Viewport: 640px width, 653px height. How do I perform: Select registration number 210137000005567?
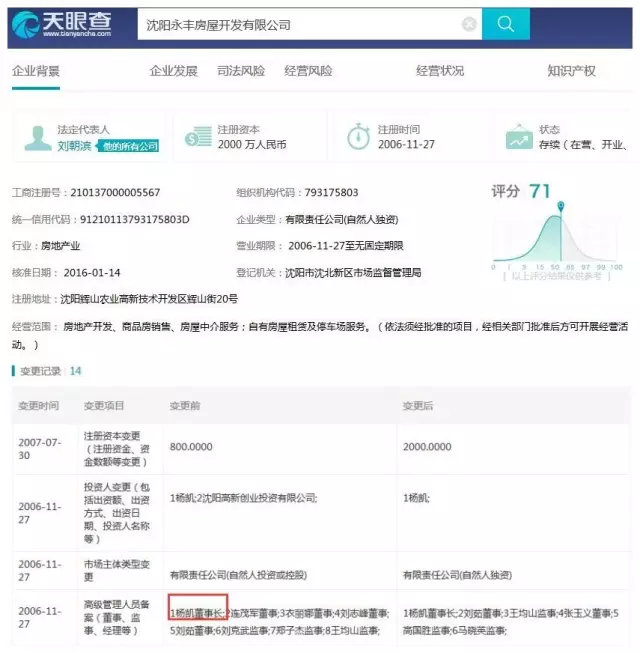[115, 192]
